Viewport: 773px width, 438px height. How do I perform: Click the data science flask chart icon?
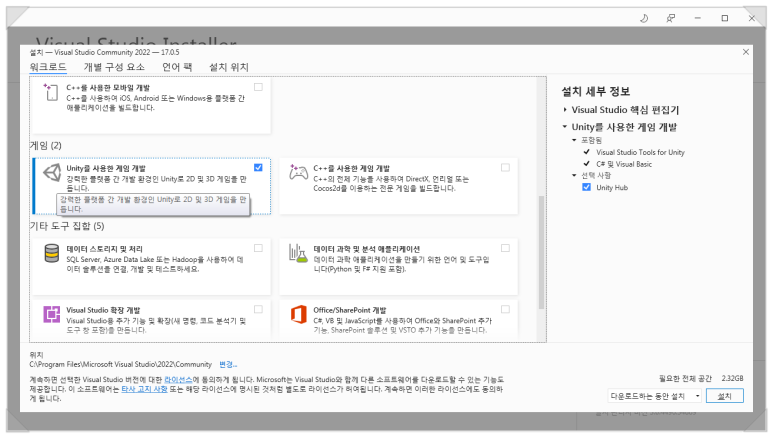298,253
